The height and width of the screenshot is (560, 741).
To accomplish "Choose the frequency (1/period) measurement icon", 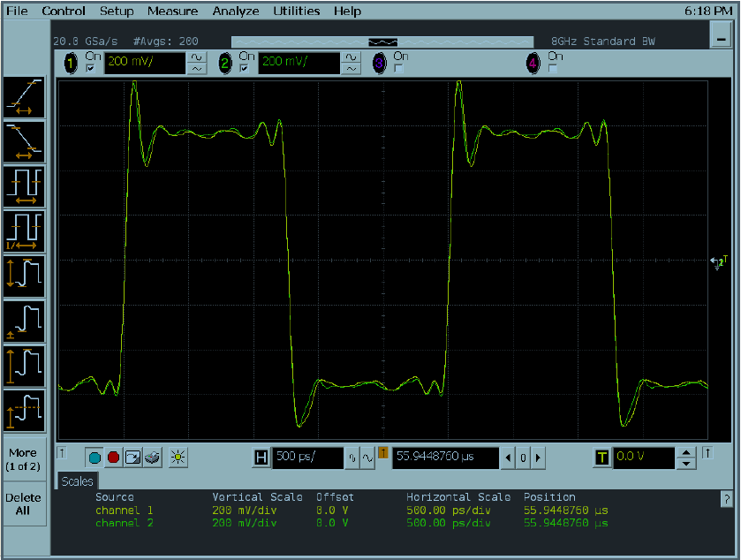I will (24, 232).
